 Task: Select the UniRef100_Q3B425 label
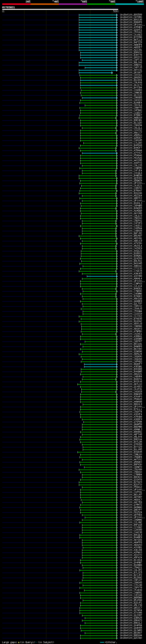pyautogui.click(x=131, y=618)
